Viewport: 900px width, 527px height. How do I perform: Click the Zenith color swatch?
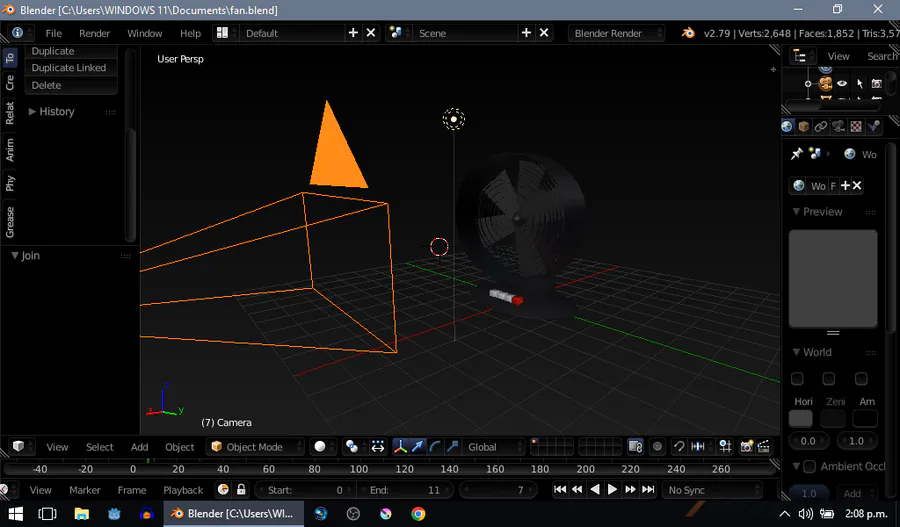click(x=833, y=418)
